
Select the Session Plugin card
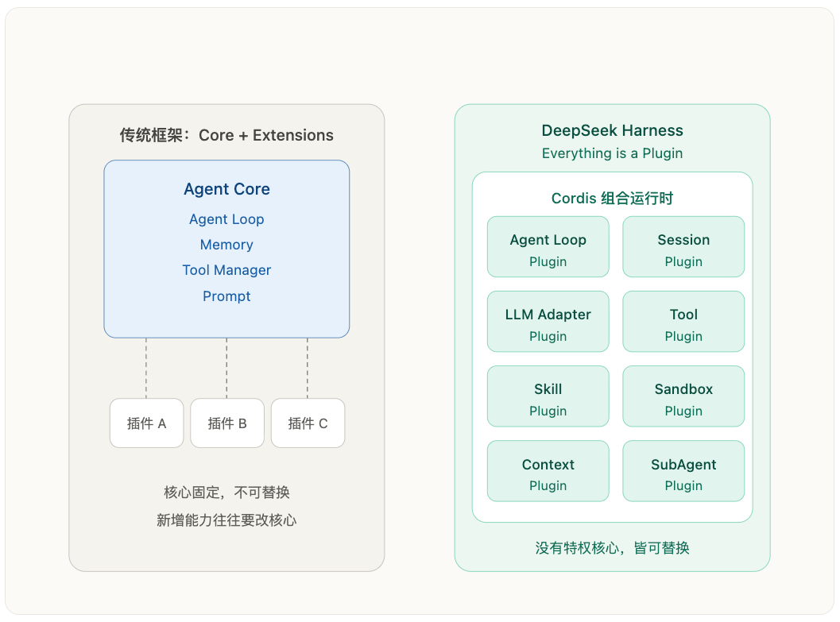coord(683,247)
